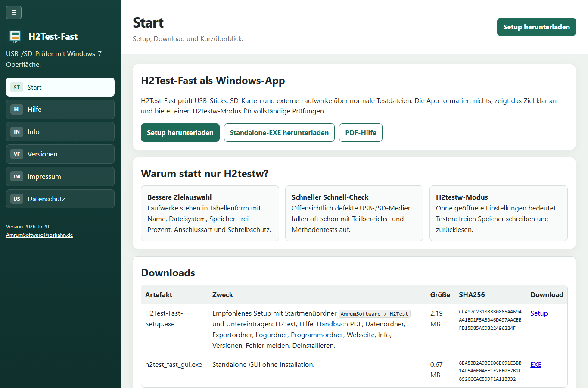
Task: Open the Hilfe navigation item
Action: (60, 110)
